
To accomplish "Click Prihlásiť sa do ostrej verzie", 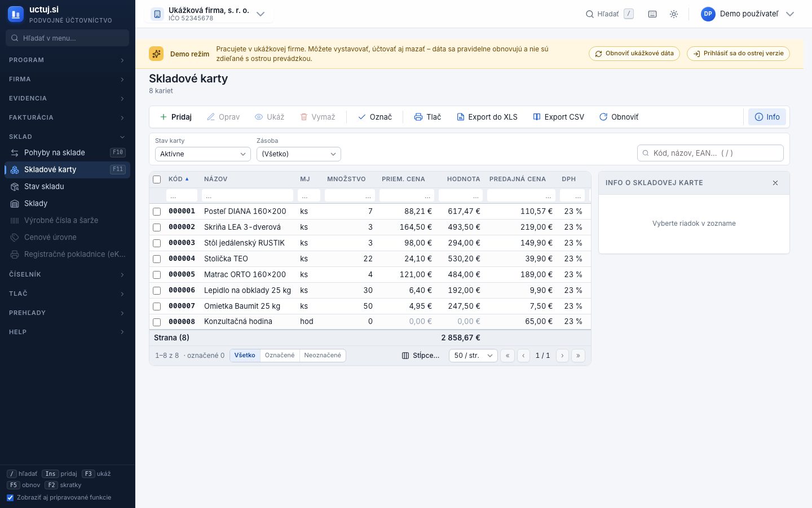I will 738,54.
